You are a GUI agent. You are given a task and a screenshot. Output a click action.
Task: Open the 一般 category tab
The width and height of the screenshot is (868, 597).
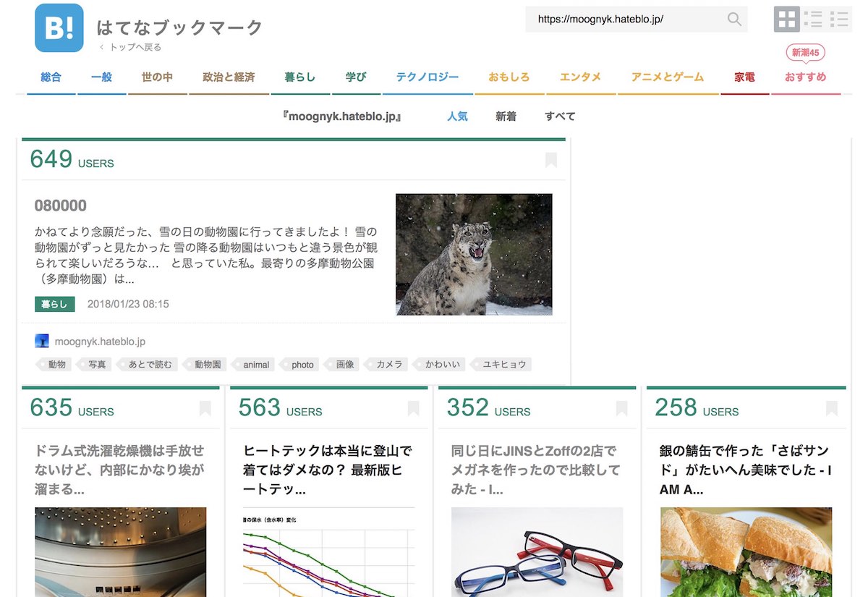coord(102,77)
